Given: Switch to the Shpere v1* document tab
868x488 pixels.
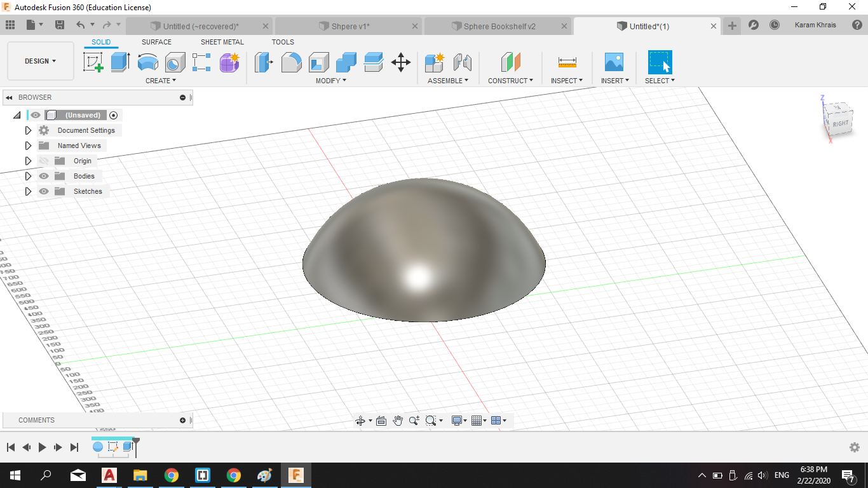Looking at the screenshot, I should point(350,26).
